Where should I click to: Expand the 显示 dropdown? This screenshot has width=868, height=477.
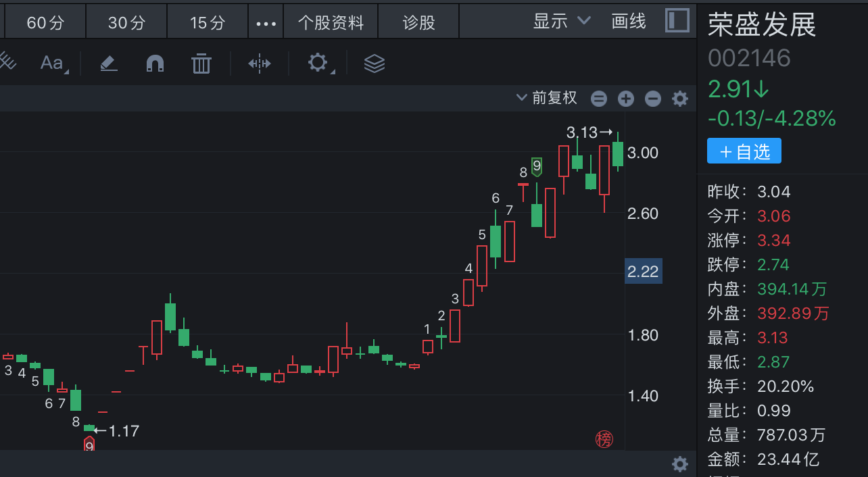562,22
